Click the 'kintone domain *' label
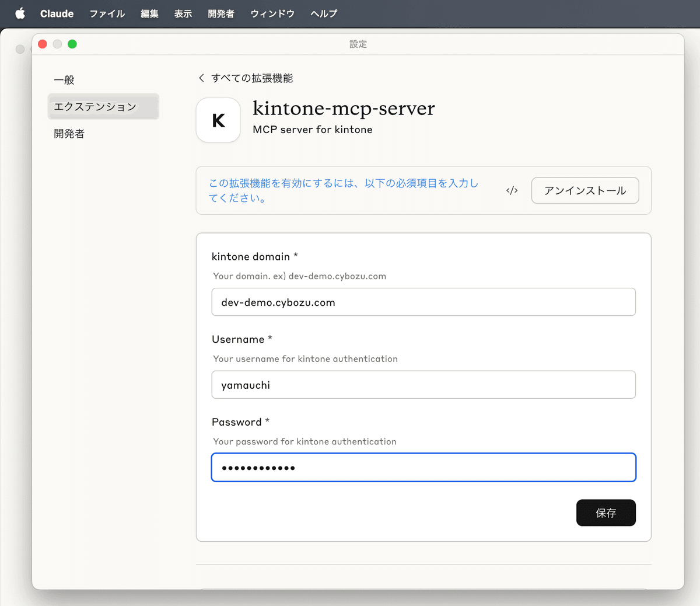 coord(255,256)
